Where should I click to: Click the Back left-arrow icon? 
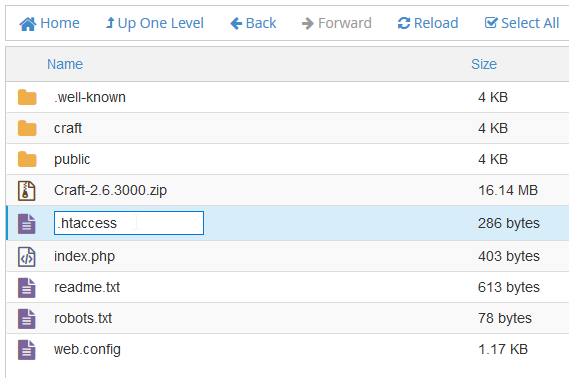[x=236, y=24]
